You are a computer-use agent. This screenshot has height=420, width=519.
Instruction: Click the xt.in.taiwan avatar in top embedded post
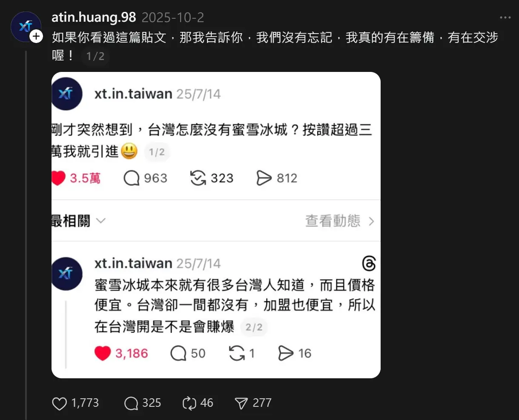[67, 94]
